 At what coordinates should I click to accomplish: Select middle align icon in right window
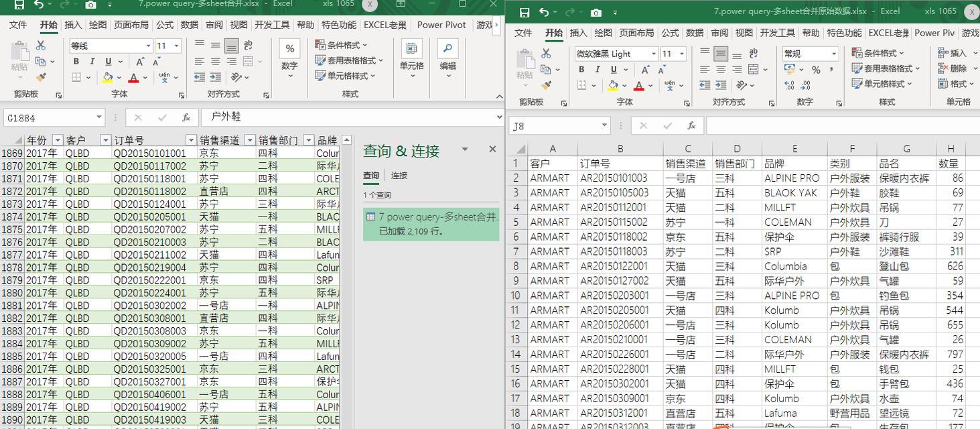721,54
